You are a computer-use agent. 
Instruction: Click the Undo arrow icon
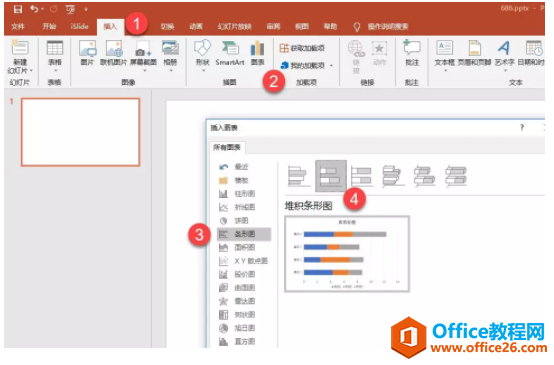click(x=34, y=9)
